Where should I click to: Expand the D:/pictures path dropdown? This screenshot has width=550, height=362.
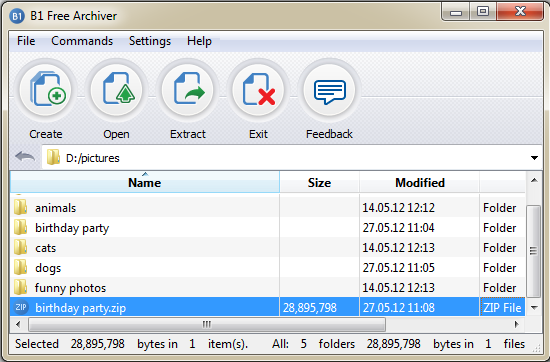(534, 158)
